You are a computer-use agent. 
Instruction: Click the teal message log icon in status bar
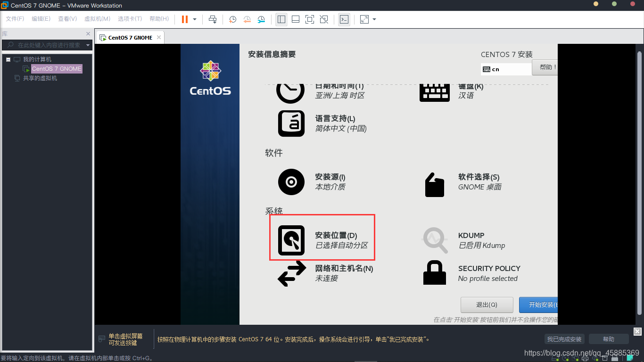coord(630,359)
